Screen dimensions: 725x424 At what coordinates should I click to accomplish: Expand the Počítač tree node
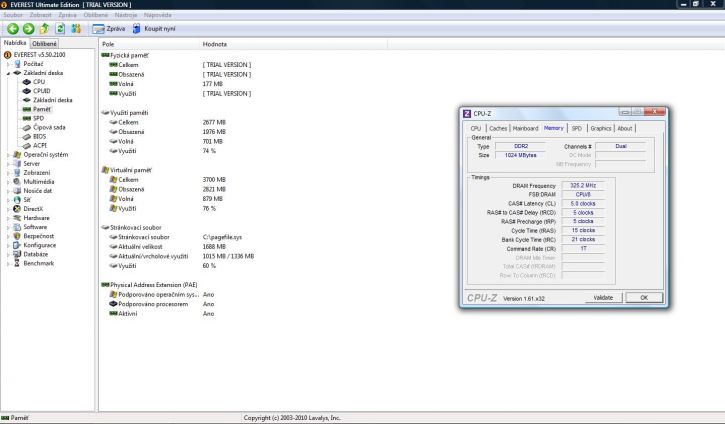click(x=8, y=64)
